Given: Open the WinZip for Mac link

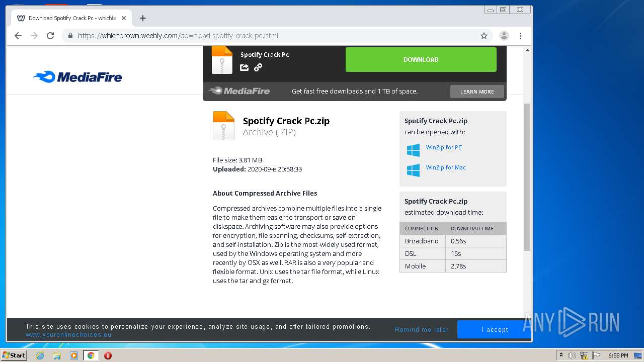Looking at the screenshot, I should coord(446,167).
